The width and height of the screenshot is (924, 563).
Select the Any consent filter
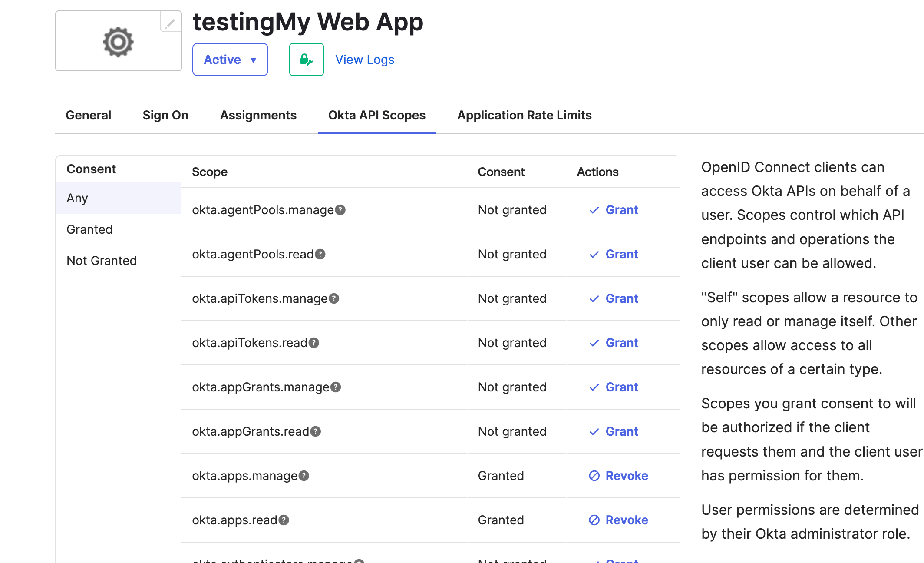[x=77, y=198]
